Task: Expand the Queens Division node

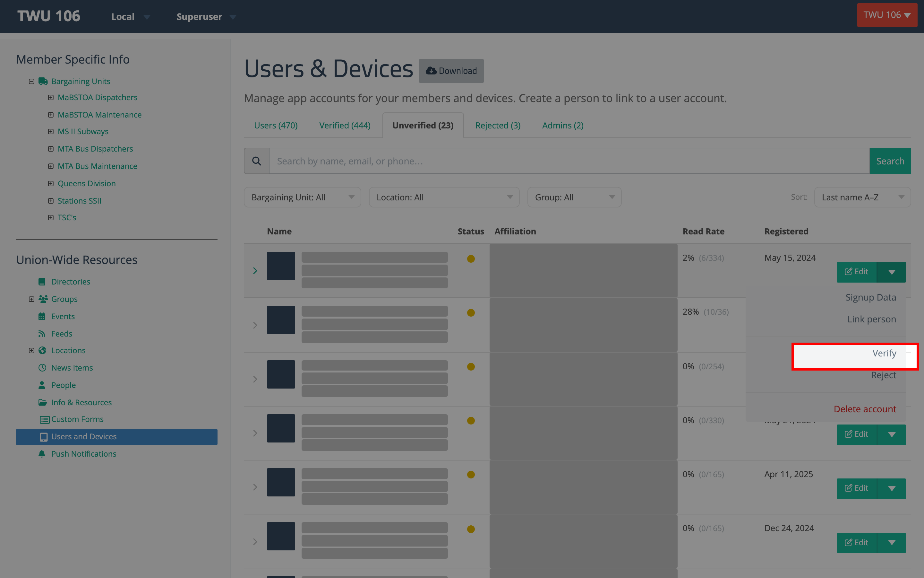Action: pos(51,183)
